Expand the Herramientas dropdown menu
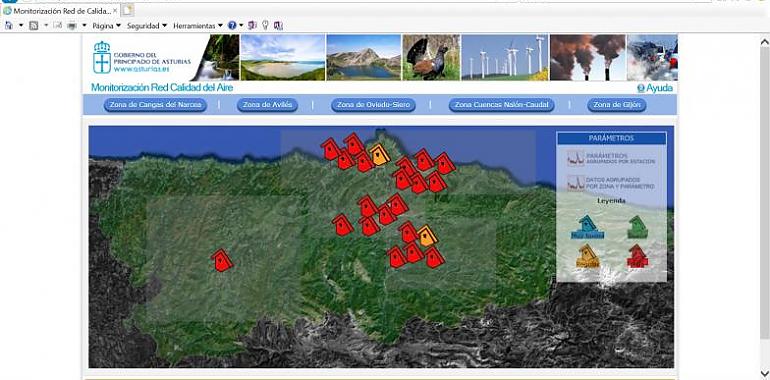 [x=198, y=26]
